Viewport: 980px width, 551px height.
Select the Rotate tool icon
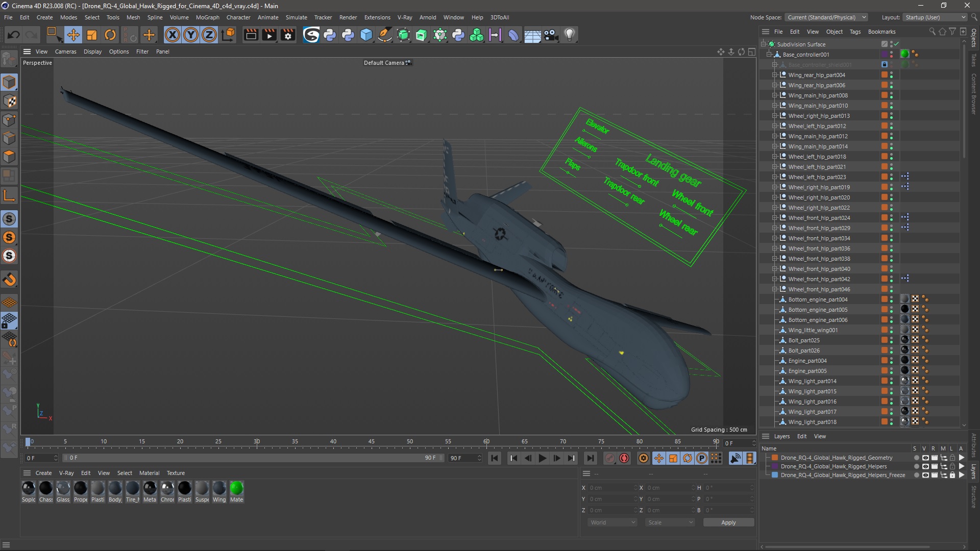coord(110,35)
